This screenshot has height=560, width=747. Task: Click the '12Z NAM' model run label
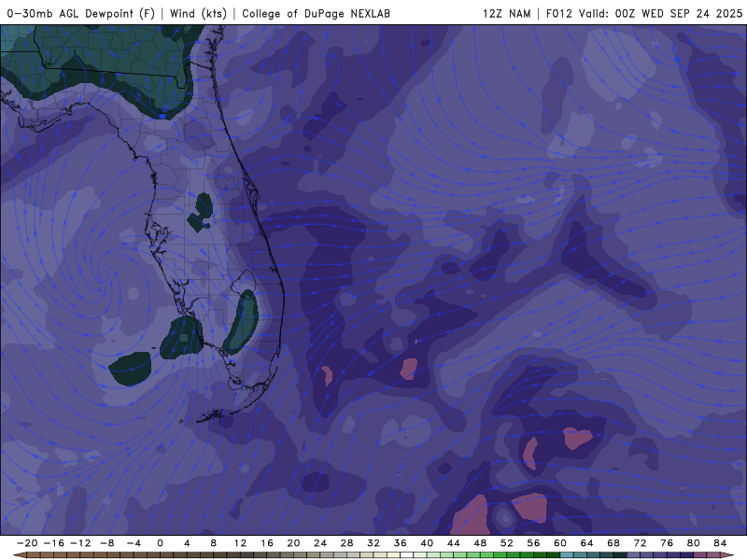tap(506, 13)
